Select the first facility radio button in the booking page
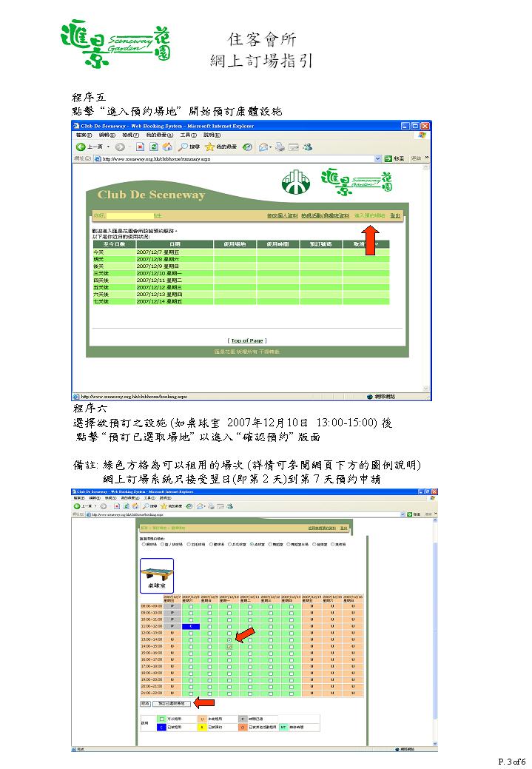The height and width of the screenshot is (769, 532). 144,545
